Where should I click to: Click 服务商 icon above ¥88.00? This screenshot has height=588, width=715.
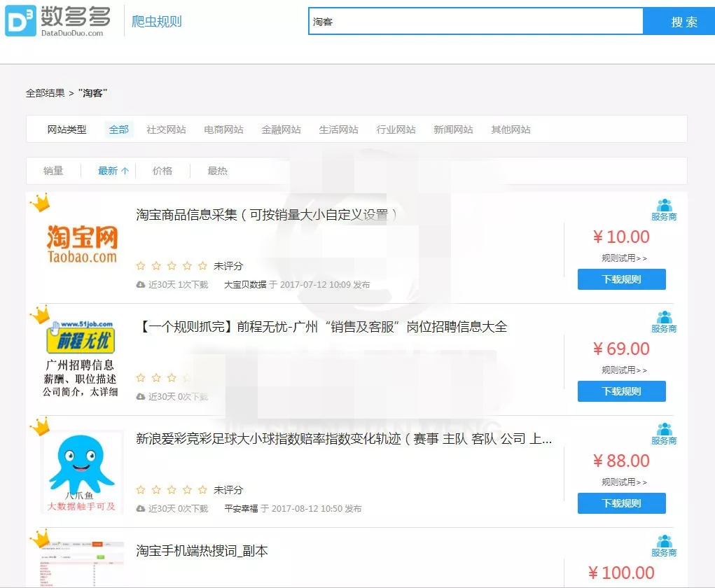(664, 435)
